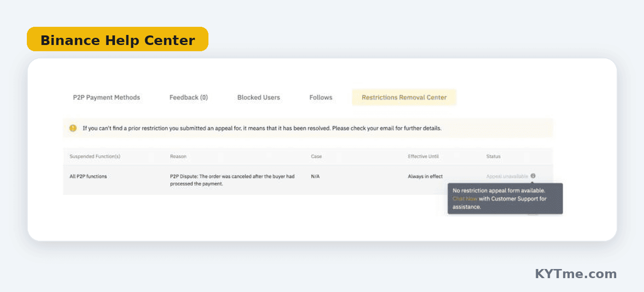Click the Chat Now link in the tooltip
644x292 pixels.
tap(465, 199)
